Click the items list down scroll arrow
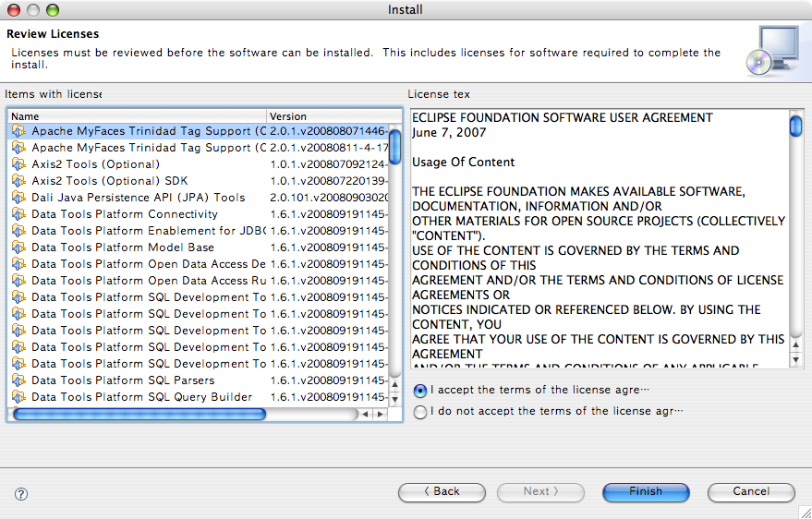Image resolution: width=812 pixels, height=519 pixels. 395,399
